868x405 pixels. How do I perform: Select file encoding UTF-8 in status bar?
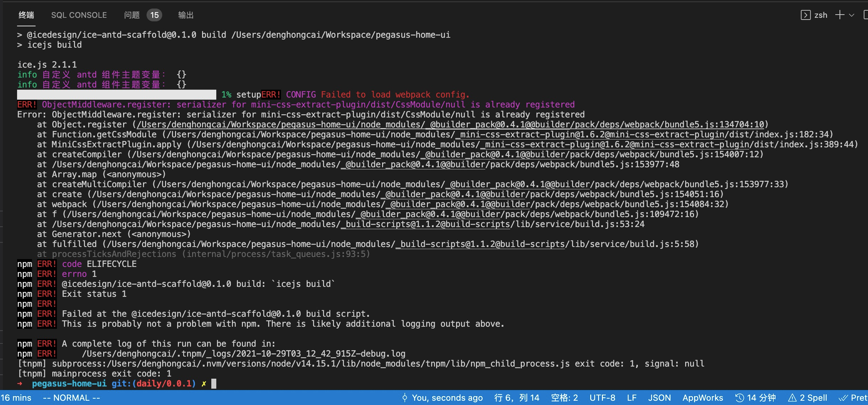(x=602, y=398)
